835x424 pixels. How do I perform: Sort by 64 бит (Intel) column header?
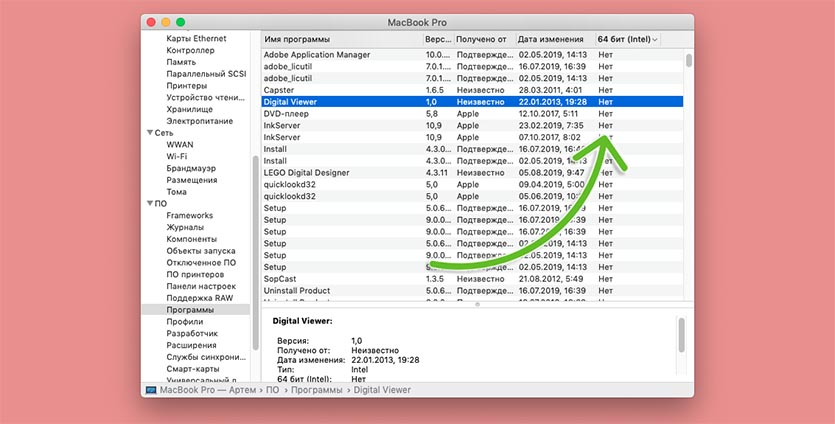pyautogui.click(x=625, y=39)
